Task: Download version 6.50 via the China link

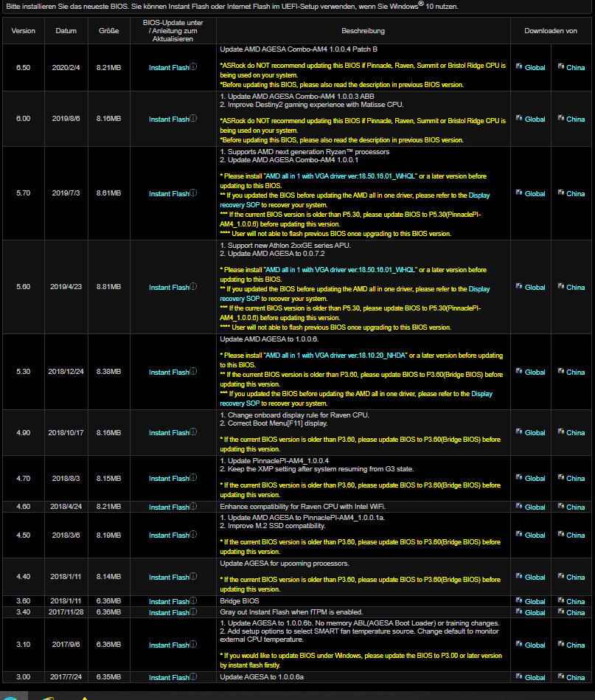Action: pos(575,67)
